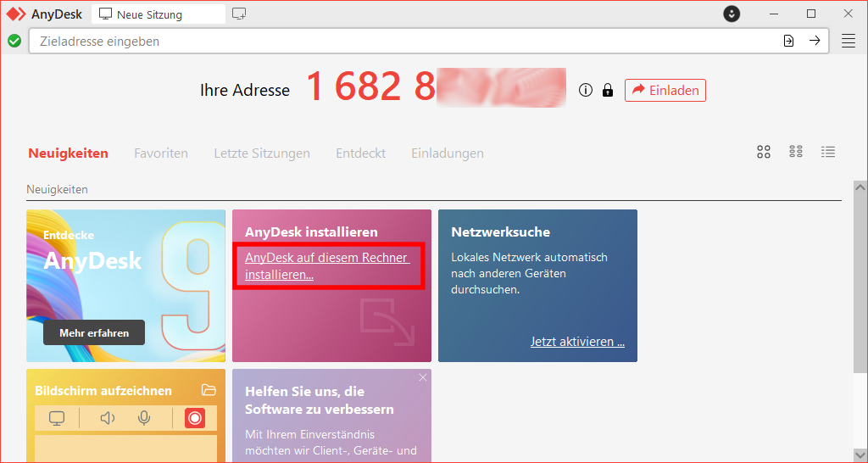Open the Entdeckt tab
Screen dimensions: 868x463
361,153
